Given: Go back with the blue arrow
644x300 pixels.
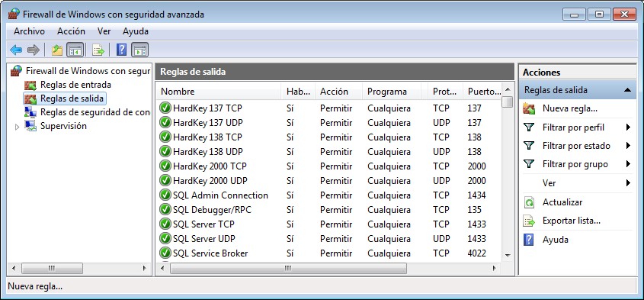Looking at the screenshot, I should click(16, 50).
